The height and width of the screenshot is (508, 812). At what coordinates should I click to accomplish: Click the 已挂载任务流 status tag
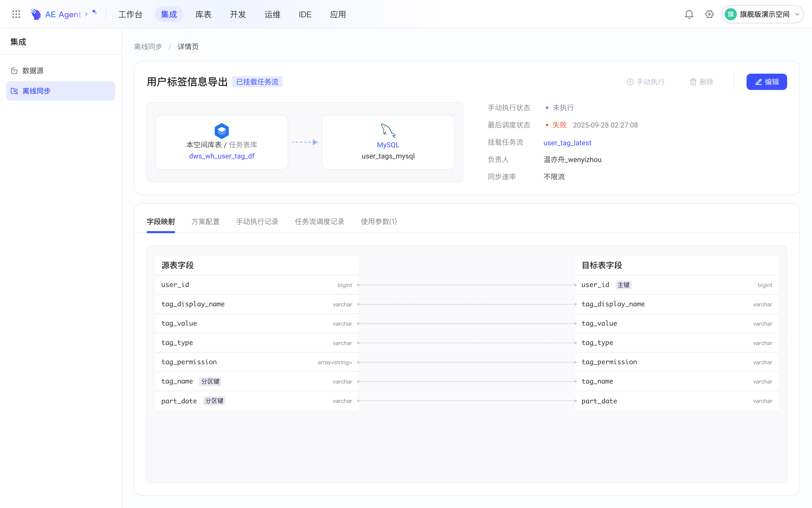pyautogui.click(x=257, y=82)
